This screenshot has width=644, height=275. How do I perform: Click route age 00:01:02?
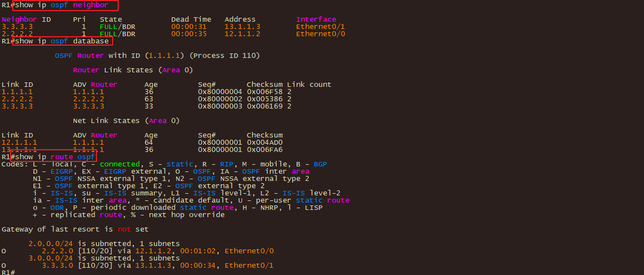click(x=198, y=251)
